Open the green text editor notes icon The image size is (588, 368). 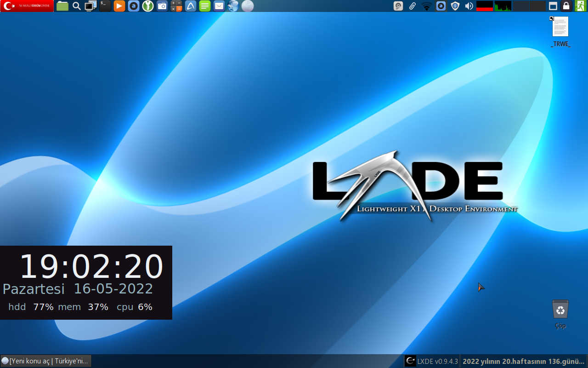tap(205, 6)
